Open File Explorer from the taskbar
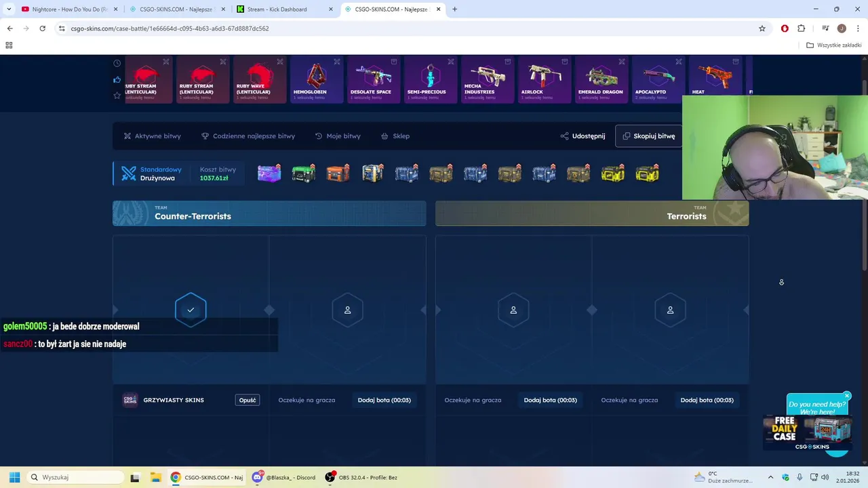 (x=155, y=477)
